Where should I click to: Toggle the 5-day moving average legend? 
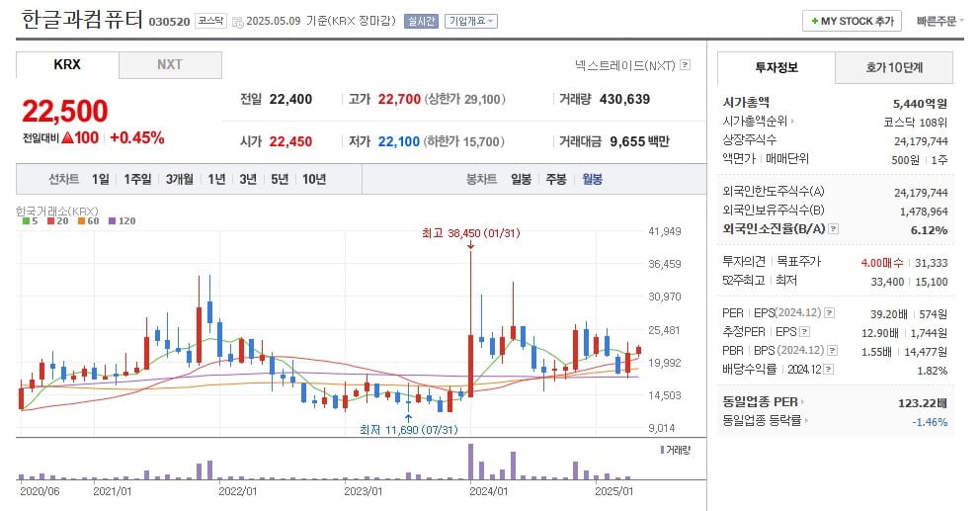click(30, 220)
